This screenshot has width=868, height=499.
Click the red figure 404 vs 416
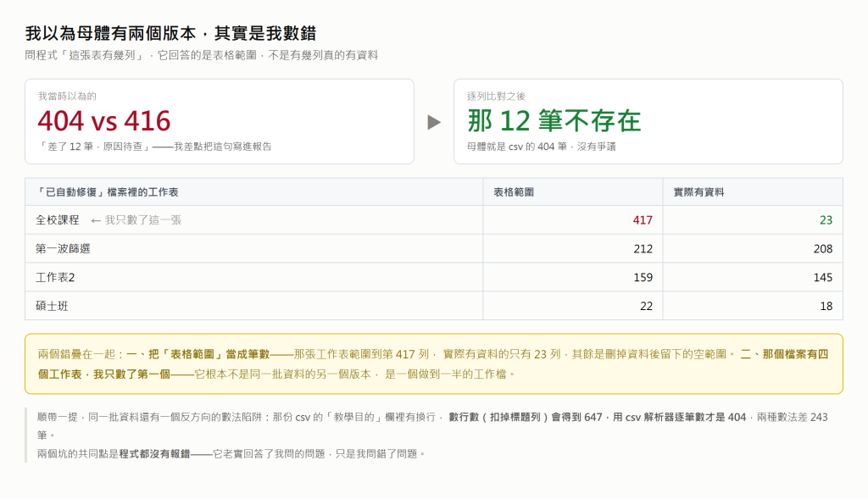pos(104,121)
